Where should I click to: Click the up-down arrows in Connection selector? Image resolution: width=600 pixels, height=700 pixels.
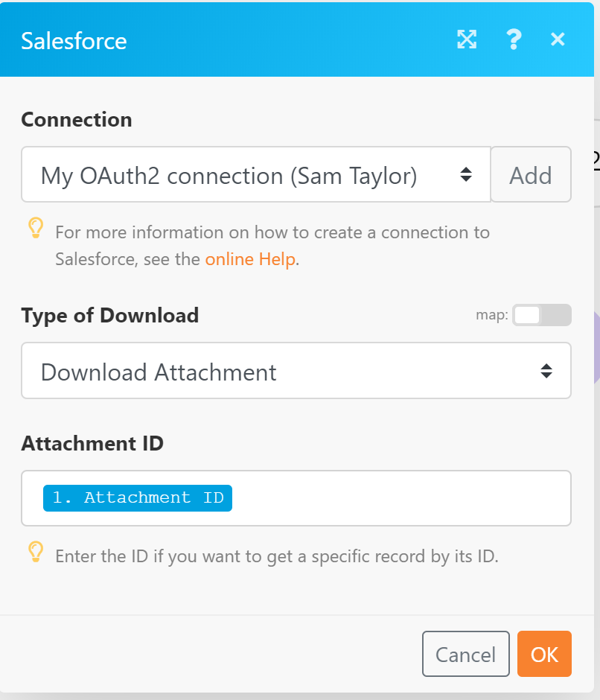[466, 175]
